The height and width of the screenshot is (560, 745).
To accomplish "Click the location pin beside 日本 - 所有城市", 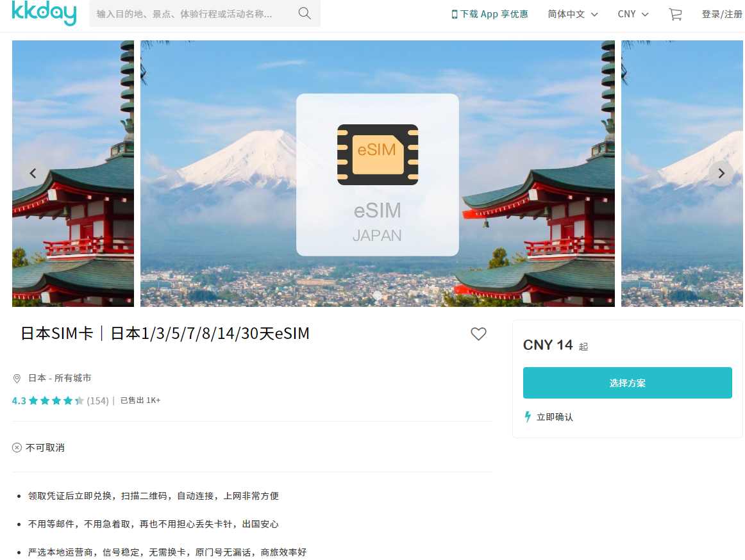I will pos(17,378).
